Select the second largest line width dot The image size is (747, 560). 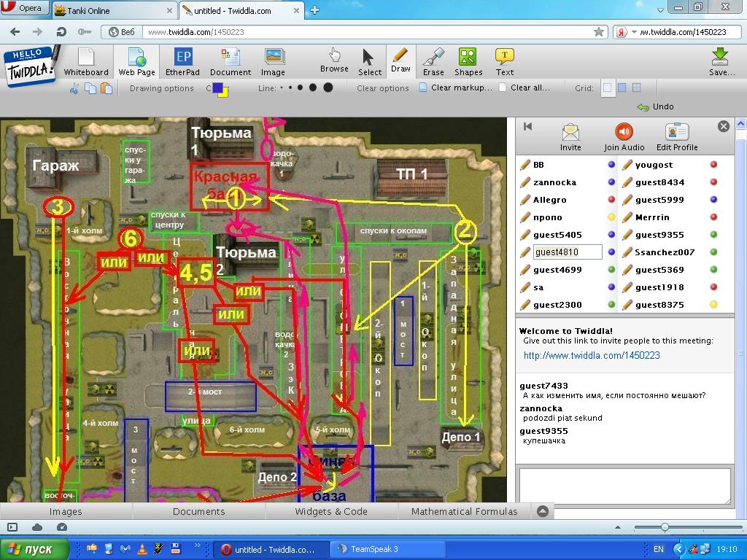click(x=312, y=87)
